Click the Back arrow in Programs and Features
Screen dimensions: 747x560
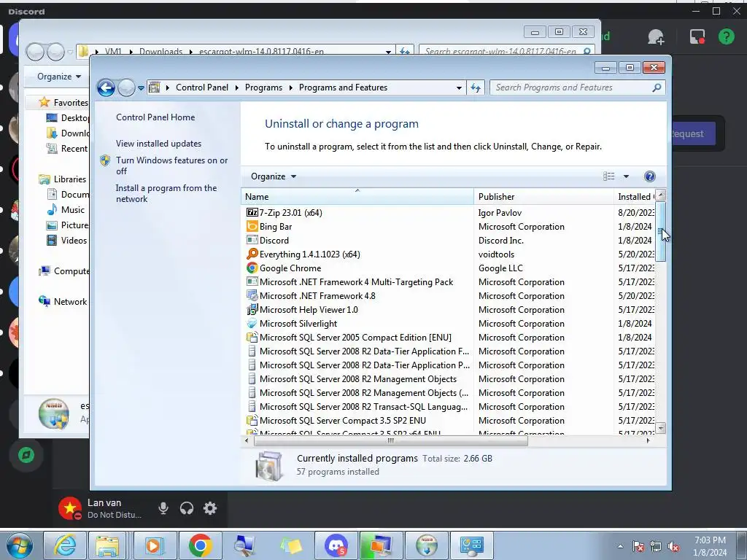(x=106, y=87)
